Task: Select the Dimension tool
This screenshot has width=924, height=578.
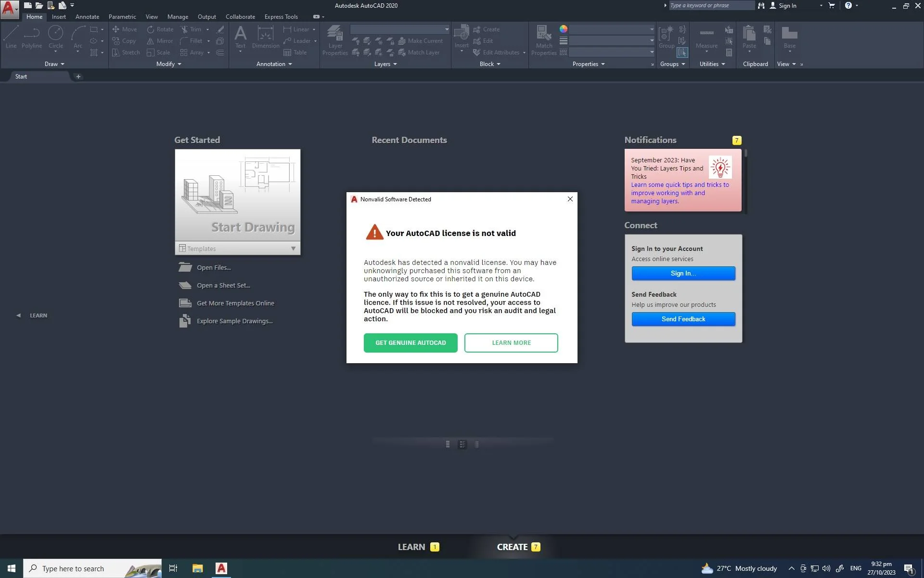Action: pos(266,37)
